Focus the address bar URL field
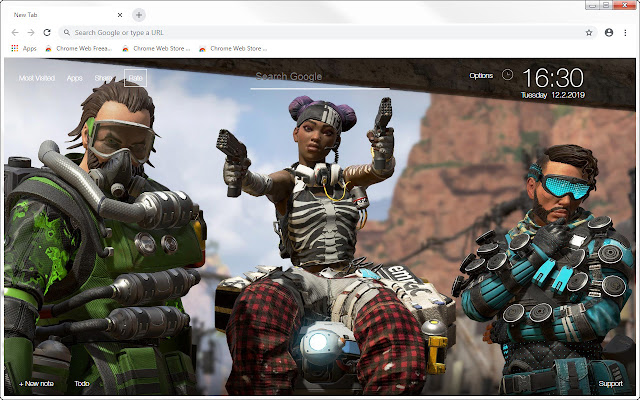Screen dimensions: 640x400 (328, 33)
